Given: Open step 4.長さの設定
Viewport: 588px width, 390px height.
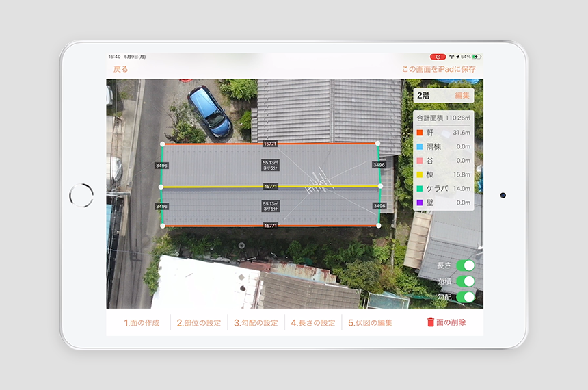Looking at the screenshot, I should [x=312, y=323].
